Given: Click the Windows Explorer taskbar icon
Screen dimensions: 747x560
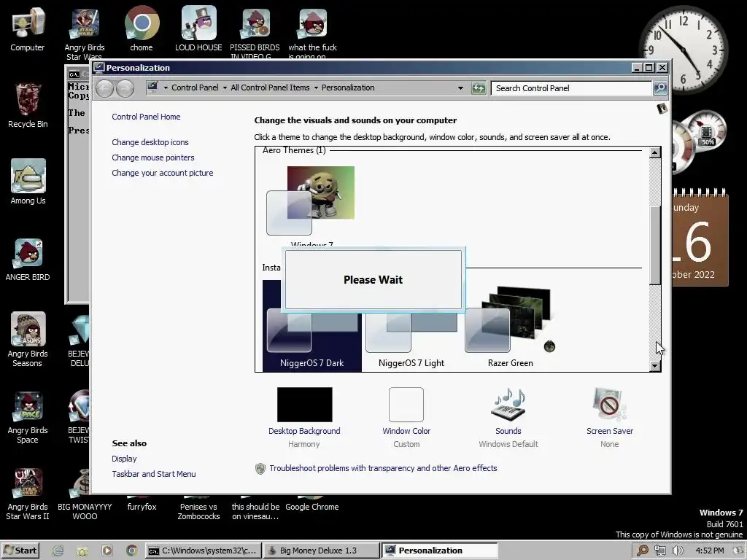Looking at the screenshot, I should (82, 551).
